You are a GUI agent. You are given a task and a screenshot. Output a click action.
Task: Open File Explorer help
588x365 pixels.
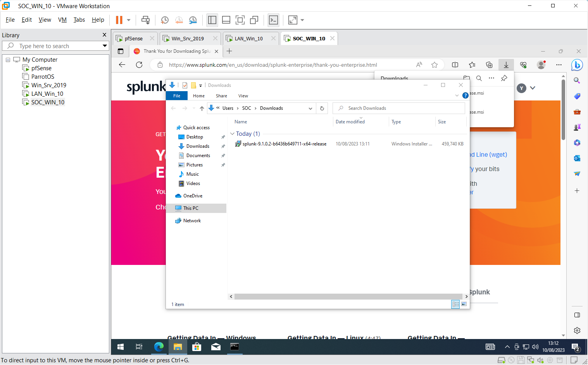pos(466,95)
